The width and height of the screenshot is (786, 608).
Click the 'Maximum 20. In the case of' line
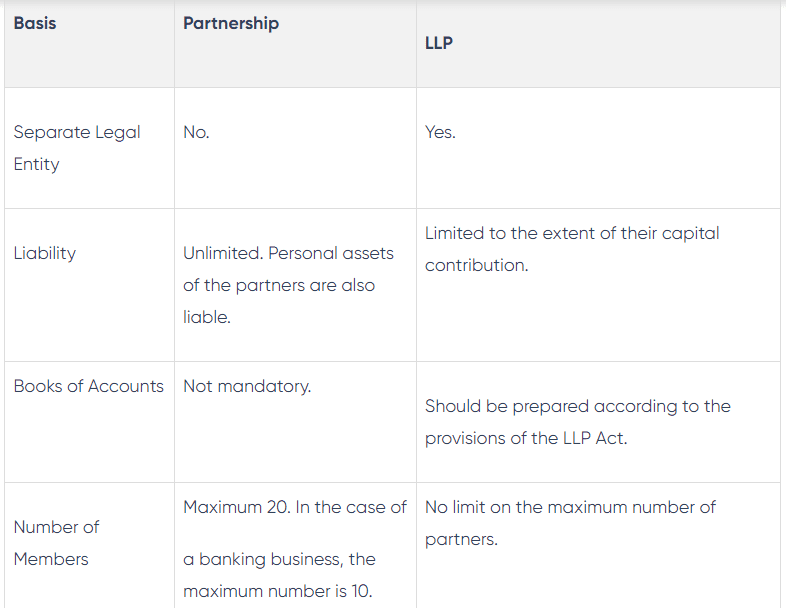[295, 507]
